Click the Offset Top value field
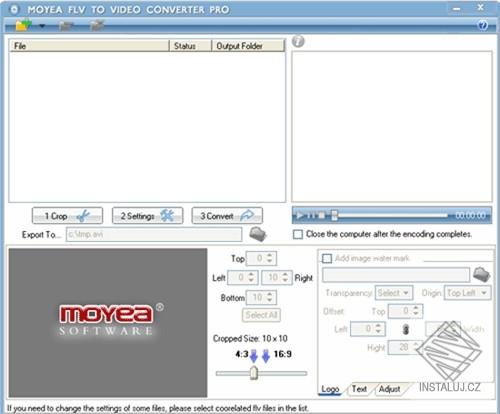Viewport: 500px width, 414px height. click(400, 311)
